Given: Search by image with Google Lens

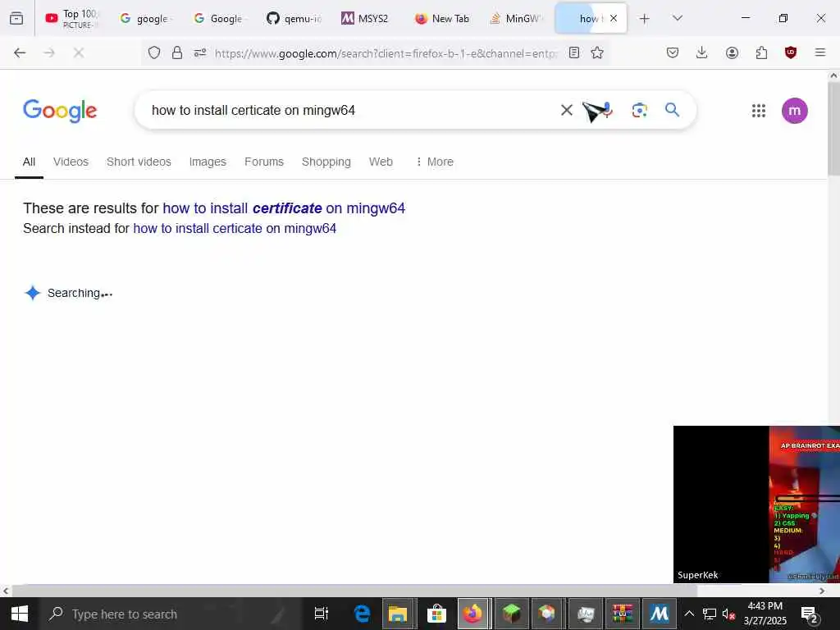Looking at the screenshot, I should (640, 111).
